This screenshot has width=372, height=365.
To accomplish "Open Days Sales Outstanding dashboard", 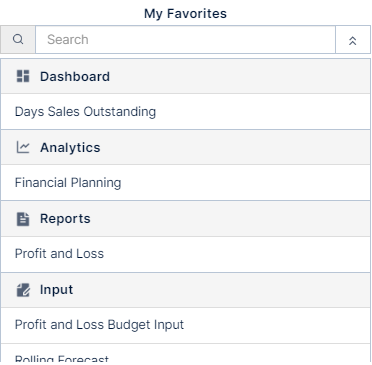I will tap(186, 112).
